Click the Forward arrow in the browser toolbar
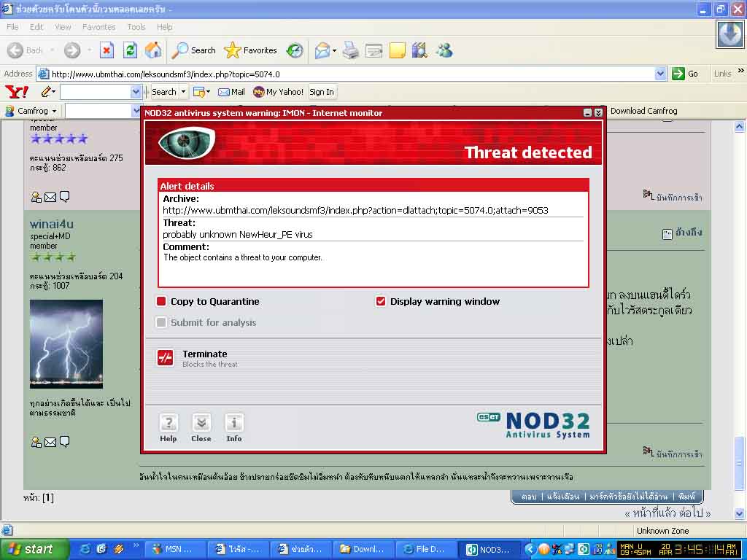The width and height of the screenshot is (747, 560). coord(72,50)
